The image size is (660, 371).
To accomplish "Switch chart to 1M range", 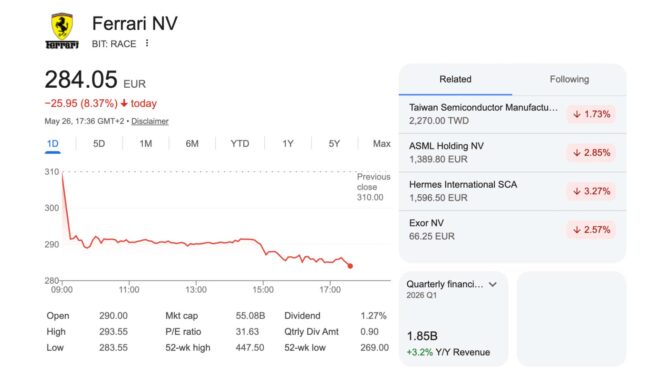I will click(146, 144).
